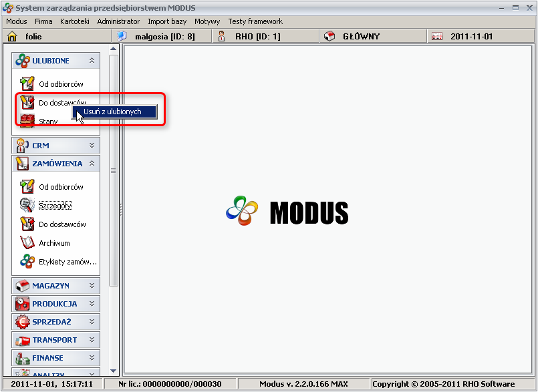Click Do dostawców icon under ZAMÓWIENIA
Viewport: 538px width, 392px height.
[27, 224]
